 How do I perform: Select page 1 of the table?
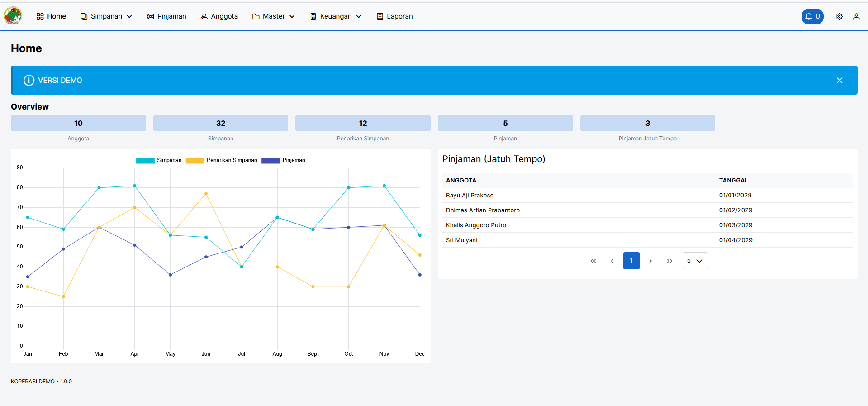coord(631,261)
